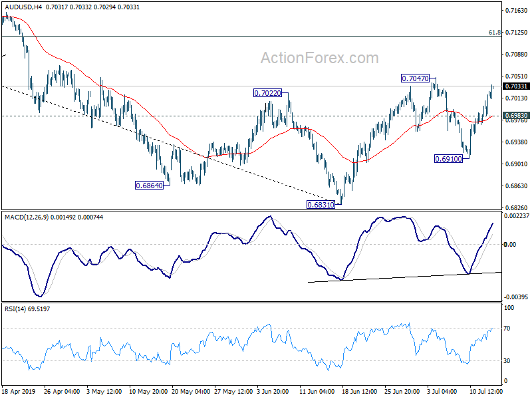This screenshot has width=532, height=399.
Task: Click the AUDUSD,H4 chart title
Action: [x=23, y=7]
